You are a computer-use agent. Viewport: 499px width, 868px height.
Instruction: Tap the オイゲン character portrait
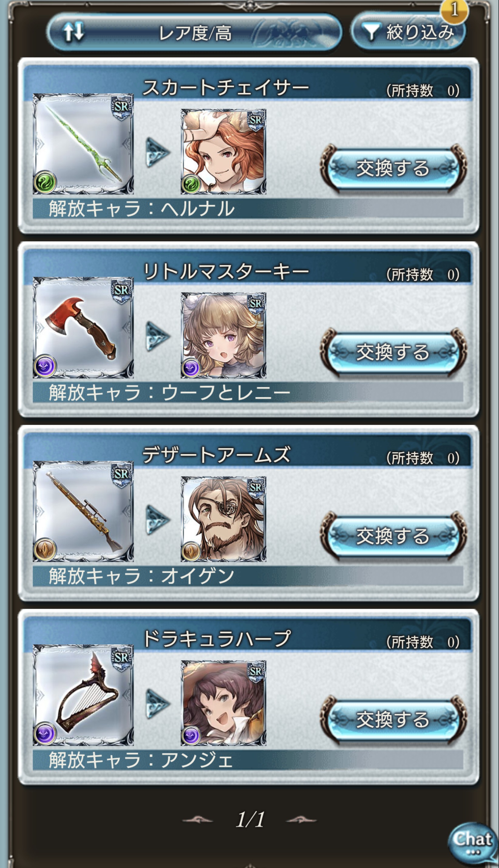223,519
